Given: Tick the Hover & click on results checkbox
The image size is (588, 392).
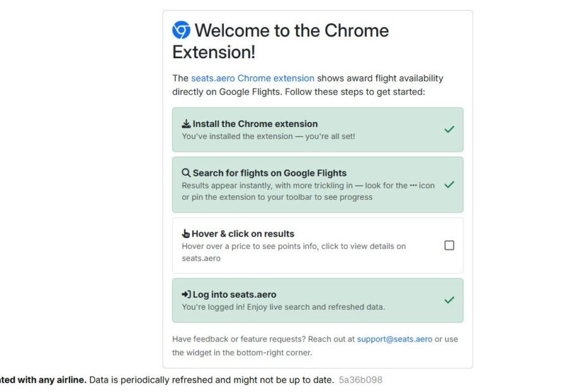Looking at the screenshot, I should tap(450, 245).
